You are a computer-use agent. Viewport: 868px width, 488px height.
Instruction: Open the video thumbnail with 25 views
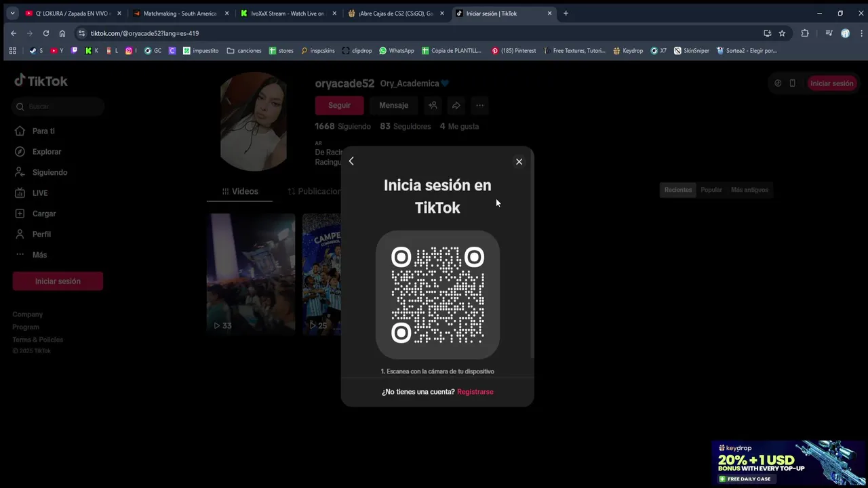click(x=322, y=273)
